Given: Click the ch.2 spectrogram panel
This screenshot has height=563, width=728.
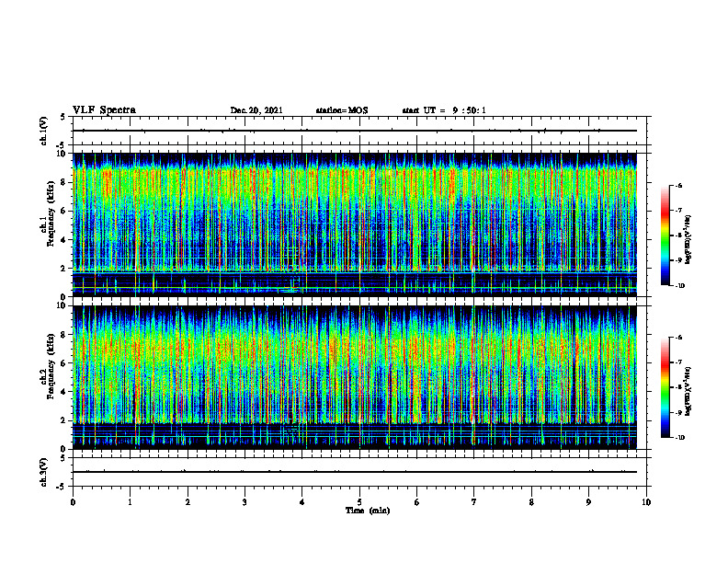Looking at the screenshot, I should [x=355, y=377].
